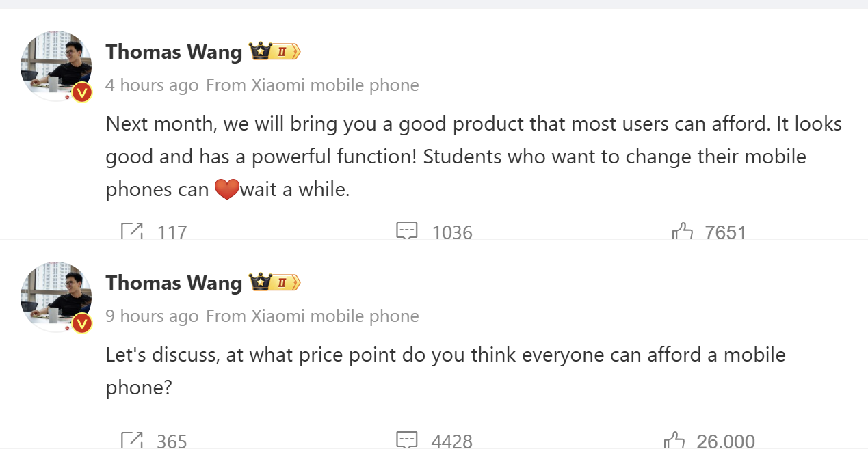The image size is (868, 449).
Task: Open comments on the first post
Action: click(407, 232)
